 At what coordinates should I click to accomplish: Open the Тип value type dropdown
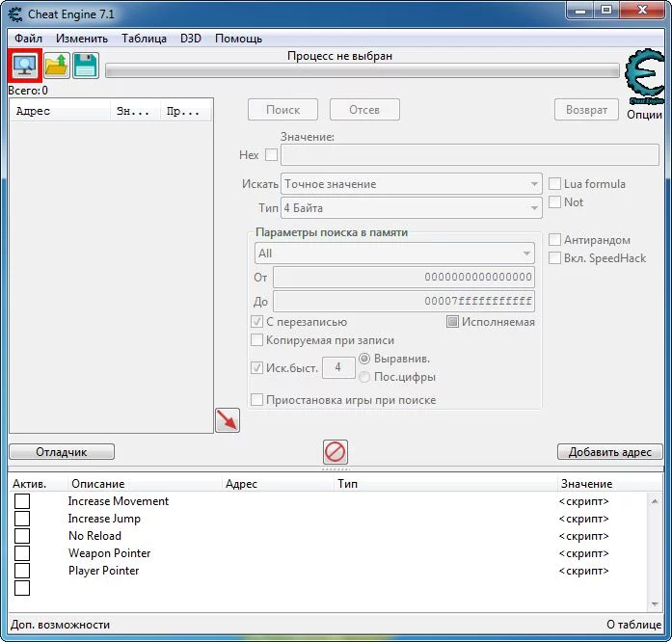412,208
